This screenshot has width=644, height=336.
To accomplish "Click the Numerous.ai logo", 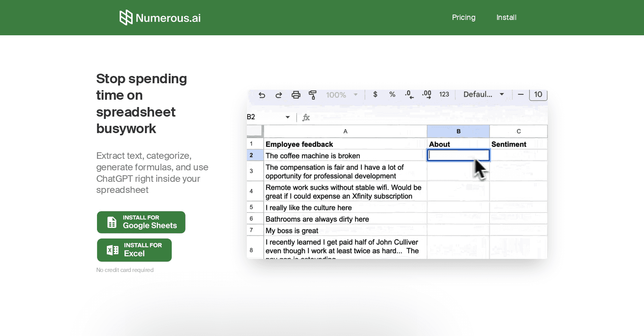I will [x=160, y=18].
